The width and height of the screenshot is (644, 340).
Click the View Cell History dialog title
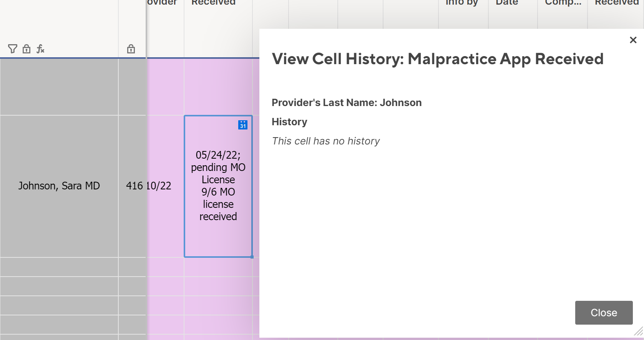pyautogui.click(x=438, y=59)
